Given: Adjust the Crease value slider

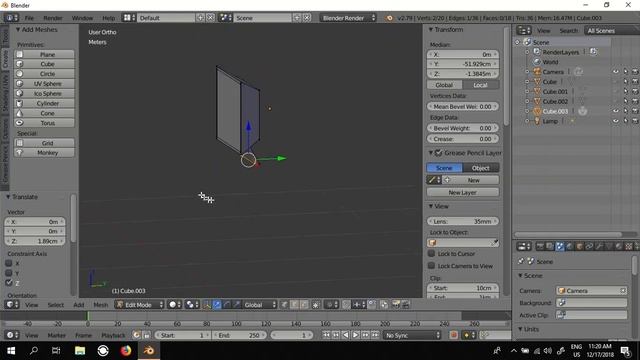Looking at the screenshot, I should pos(462,139).
